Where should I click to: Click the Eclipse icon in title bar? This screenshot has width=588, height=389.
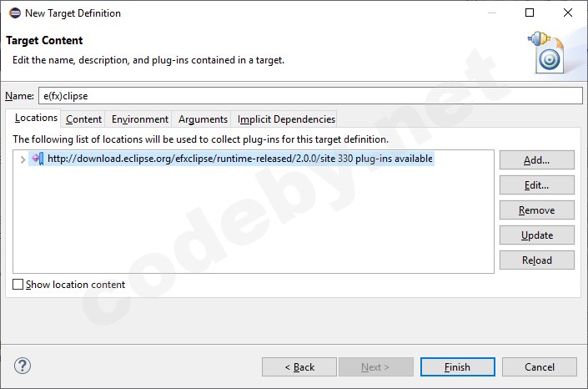[x=13, y=13]
